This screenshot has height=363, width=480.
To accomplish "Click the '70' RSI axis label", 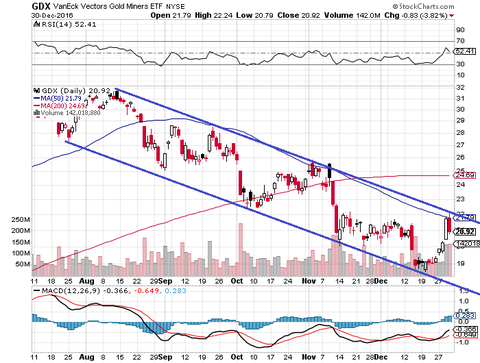I will click(x=461, y=41).
